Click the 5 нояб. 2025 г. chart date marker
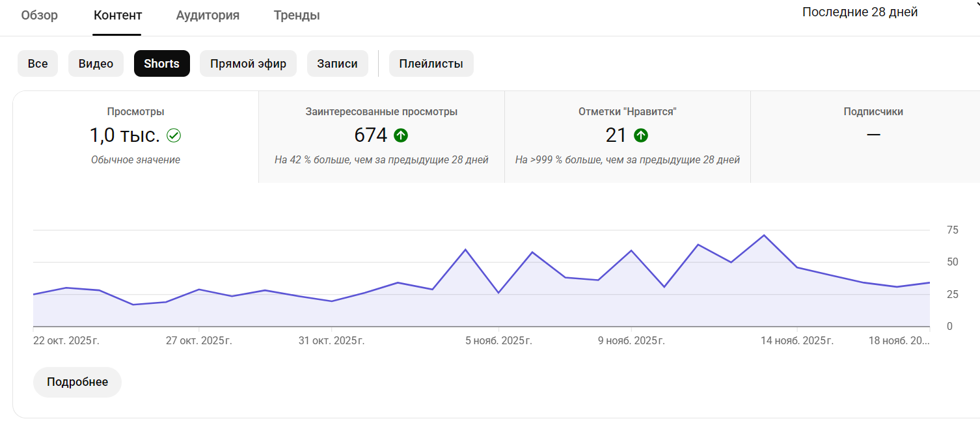This screenshot has width=980, height=421. [x=498, y=340]
